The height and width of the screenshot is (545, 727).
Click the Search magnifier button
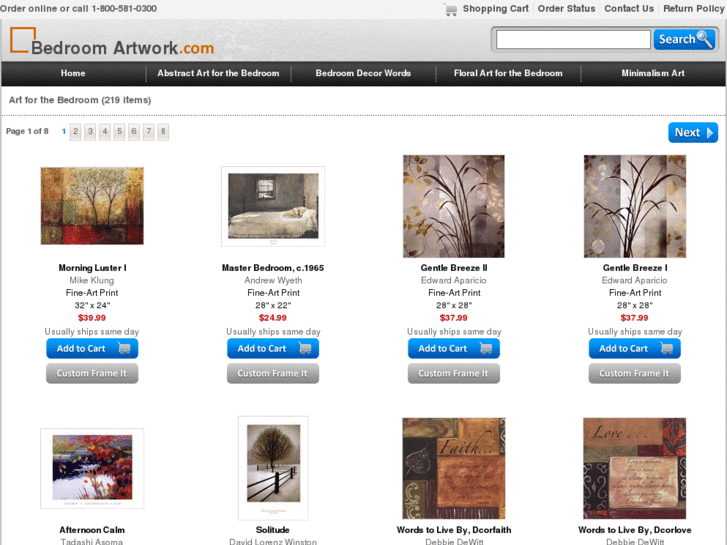[684, 39]
